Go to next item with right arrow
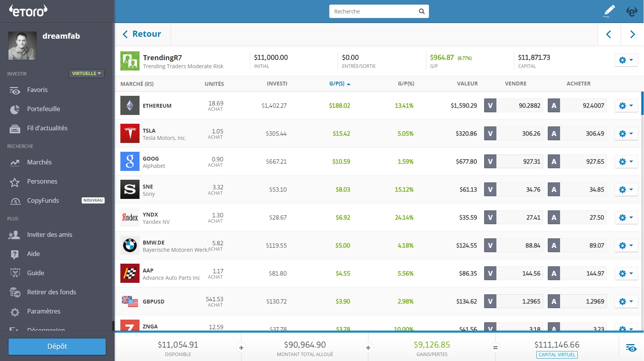This screenshot has width=644, height=361. [x=632, y=34]
